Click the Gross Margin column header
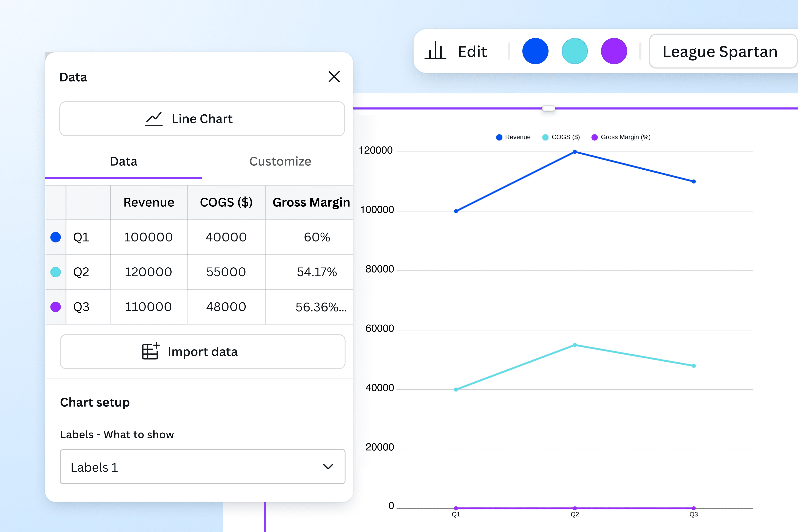This screenshot has height=532, width=798. [311, 202]
